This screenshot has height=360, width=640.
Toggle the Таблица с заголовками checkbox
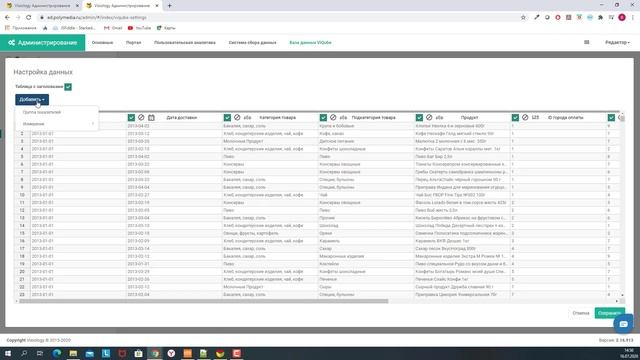click(x=68, y=87)
